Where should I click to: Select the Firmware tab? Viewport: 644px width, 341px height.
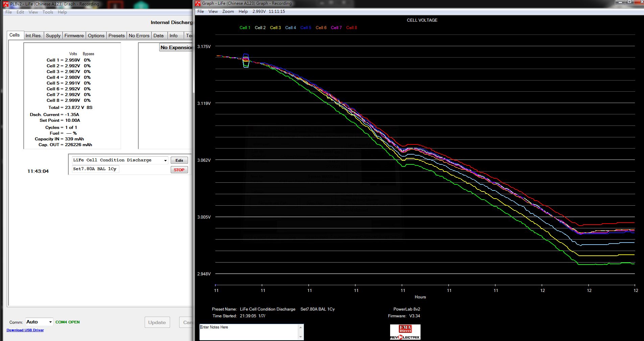coord(74,36)
